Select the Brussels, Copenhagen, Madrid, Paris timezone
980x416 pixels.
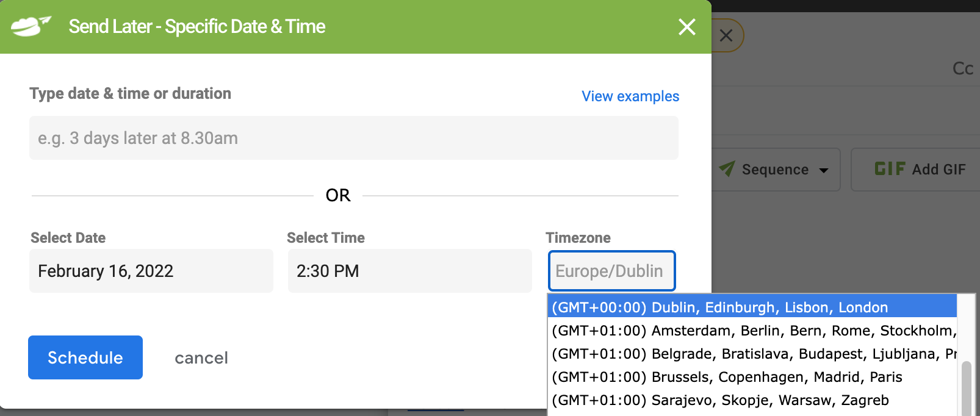(726, 377)
